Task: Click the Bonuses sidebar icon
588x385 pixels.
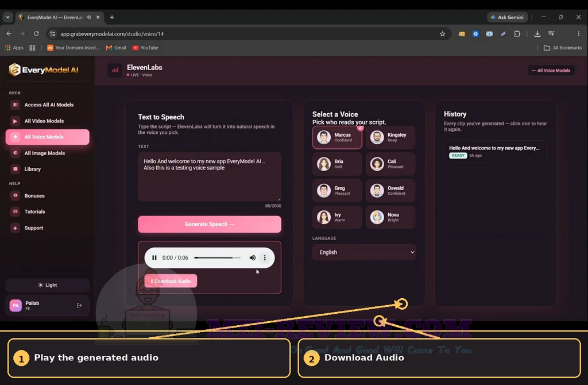Action: [16, 195]
